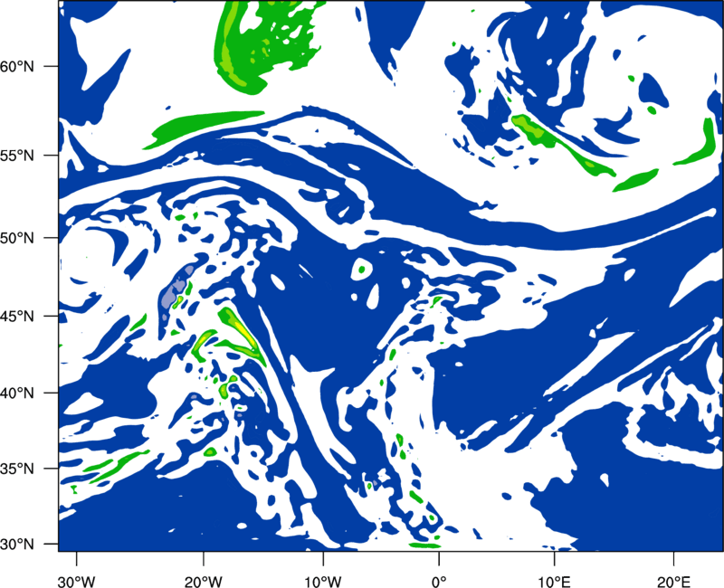Click the 40°N latitude label

pos(17,393)
